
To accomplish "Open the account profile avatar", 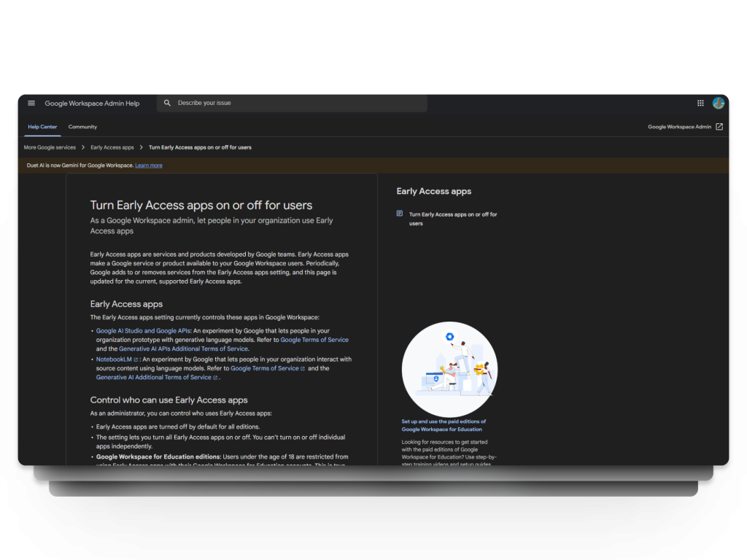I will pos(719,103).
